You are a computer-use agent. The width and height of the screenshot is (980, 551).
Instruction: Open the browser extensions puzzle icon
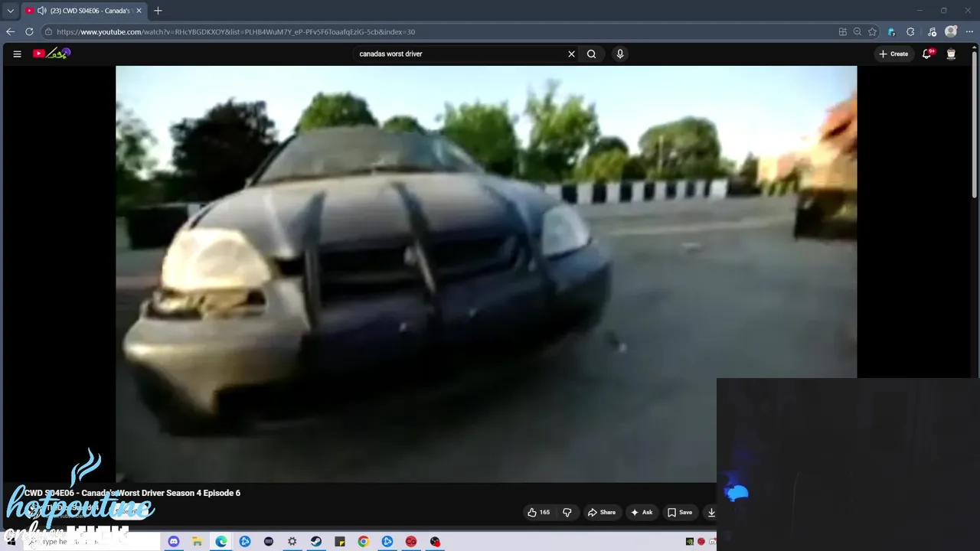tap(910, 31)
